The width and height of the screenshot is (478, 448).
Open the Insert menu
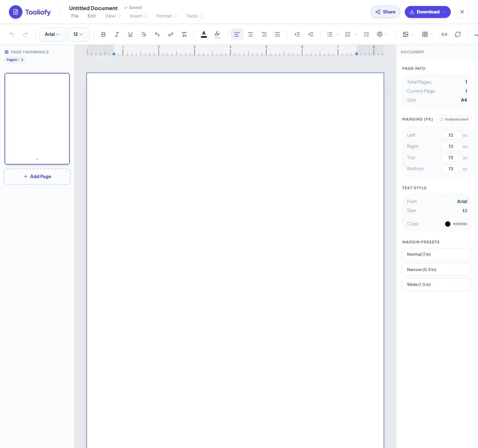(x=136, y=16)
